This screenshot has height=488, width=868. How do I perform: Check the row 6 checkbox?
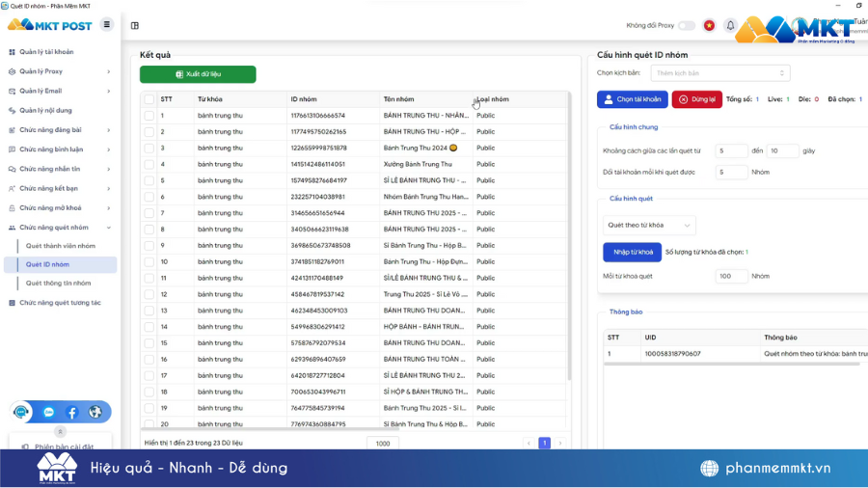coord(149,197)
